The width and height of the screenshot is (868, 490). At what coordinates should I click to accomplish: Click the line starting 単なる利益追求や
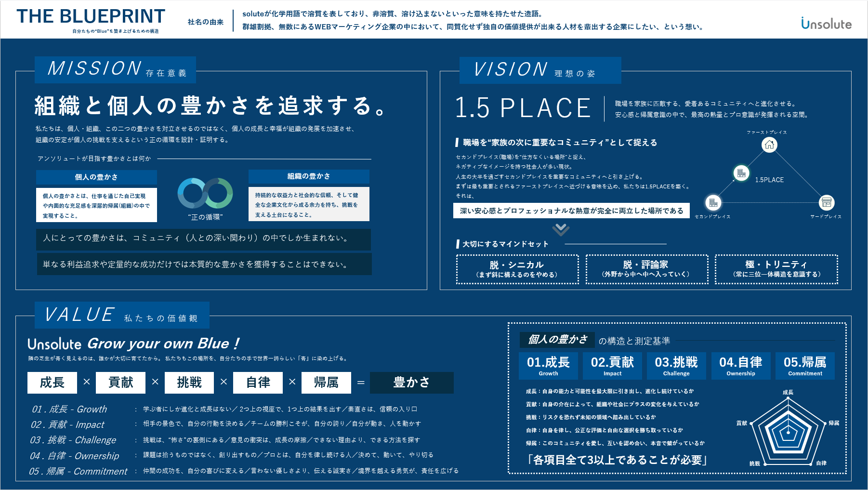click(x=204, y=264)
